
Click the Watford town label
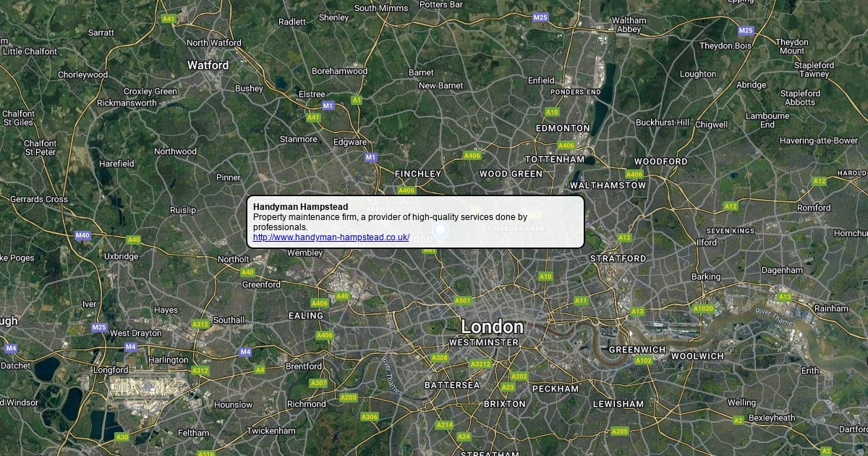pyautogui.click(x=208, y=65)
